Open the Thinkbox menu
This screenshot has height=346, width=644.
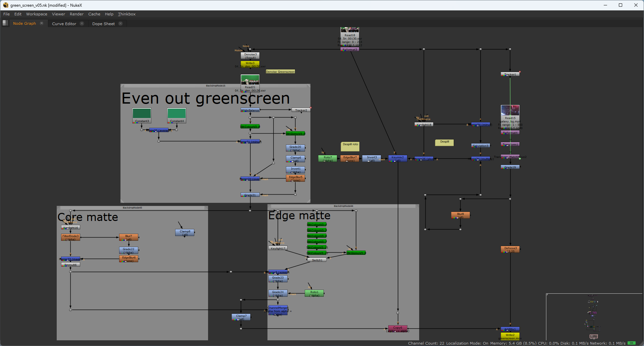[x=127, y=14]
